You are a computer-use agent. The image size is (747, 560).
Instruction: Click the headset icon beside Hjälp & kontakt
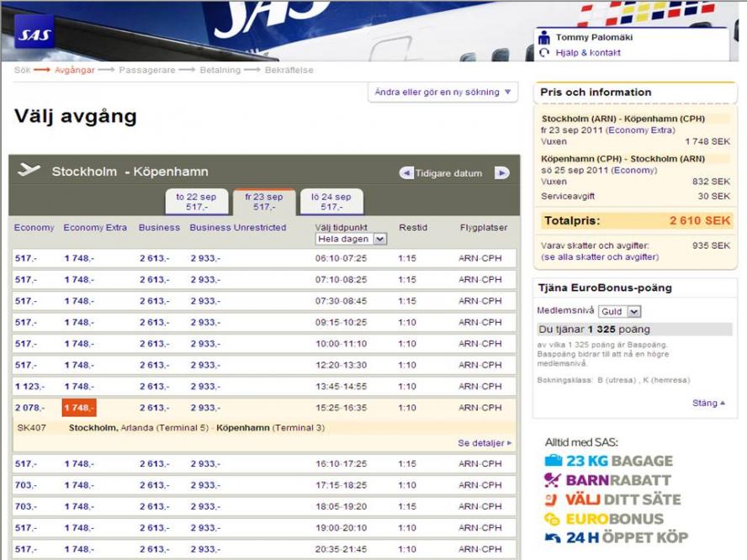tap(544, 53)
